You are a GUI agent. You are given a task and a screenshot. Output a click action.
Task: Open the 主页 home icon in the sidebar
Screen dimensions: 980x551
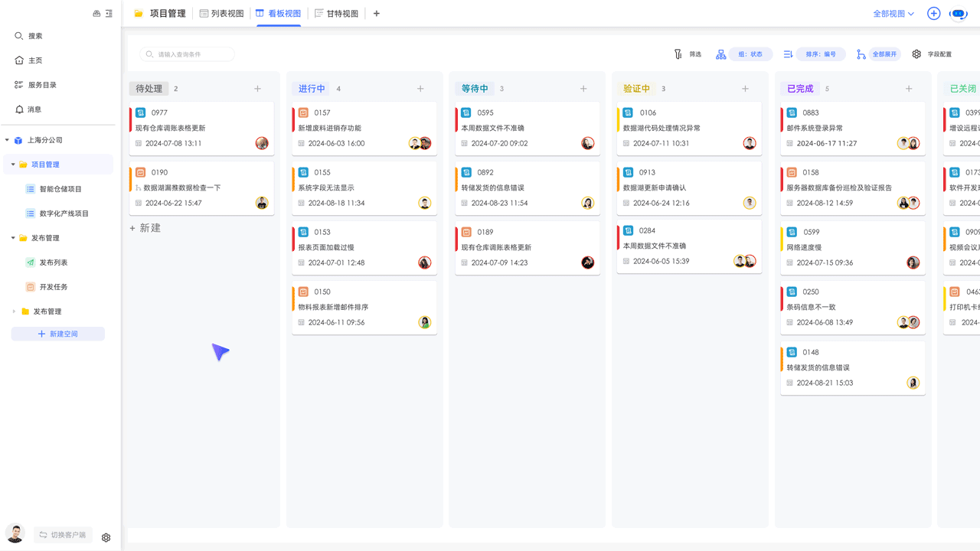click(x=19, y=60)
